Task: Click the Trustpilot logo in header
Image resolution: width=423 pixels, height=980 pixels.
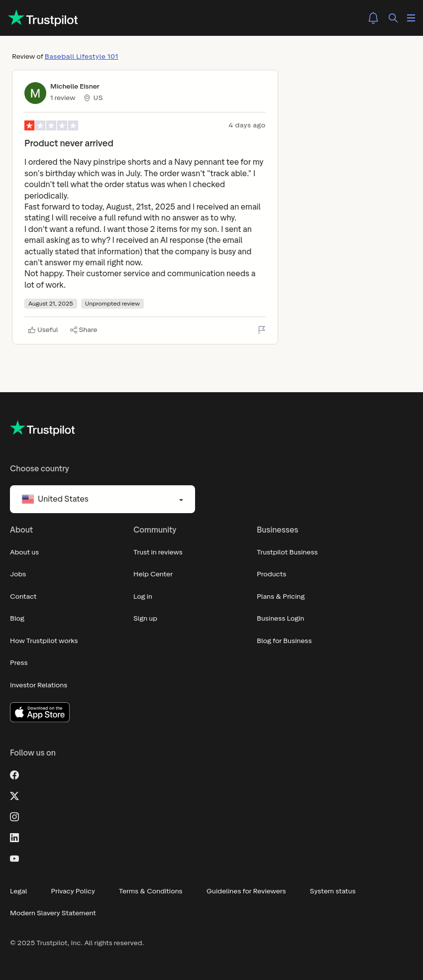Action: [43, 18]
